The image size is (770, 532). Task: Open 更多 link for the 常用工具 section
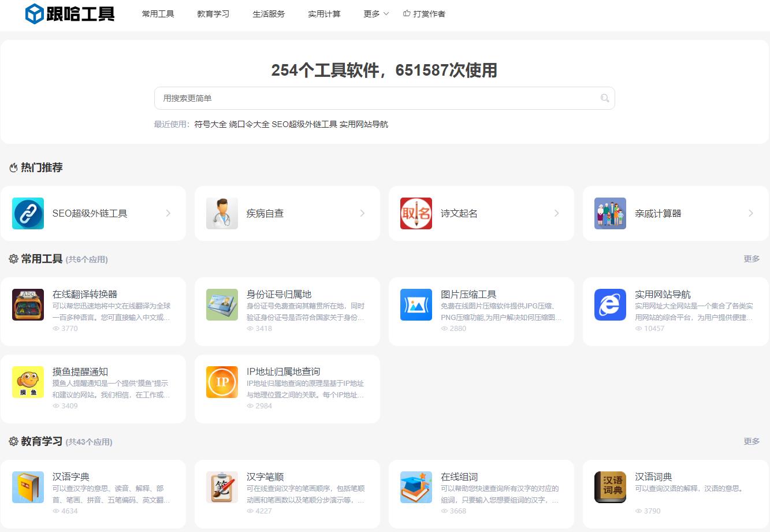752,259
